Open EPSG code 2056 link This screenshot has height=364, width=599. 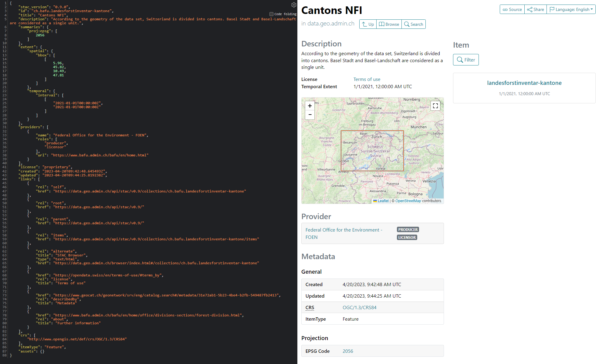[348, 351]
